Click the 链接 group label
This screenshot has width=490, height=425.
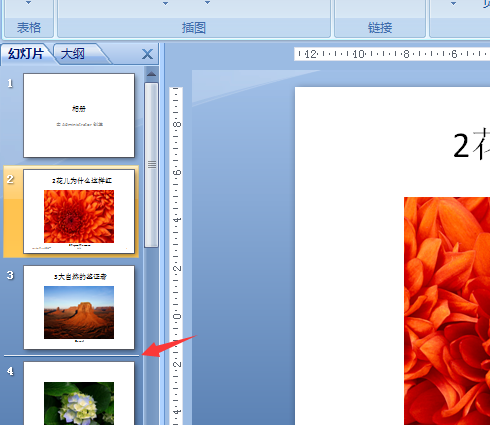point(380,28)
